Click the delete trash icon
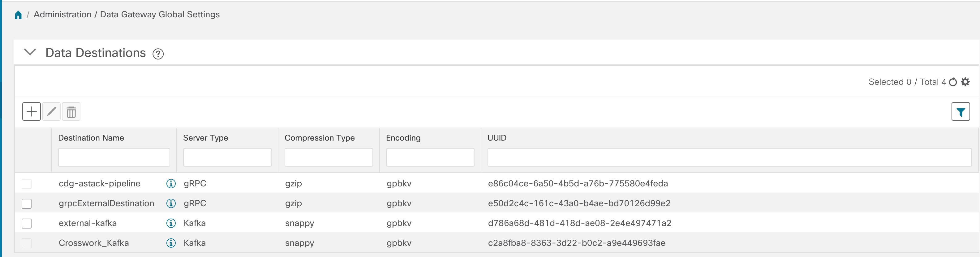 [x=71, y=111]
